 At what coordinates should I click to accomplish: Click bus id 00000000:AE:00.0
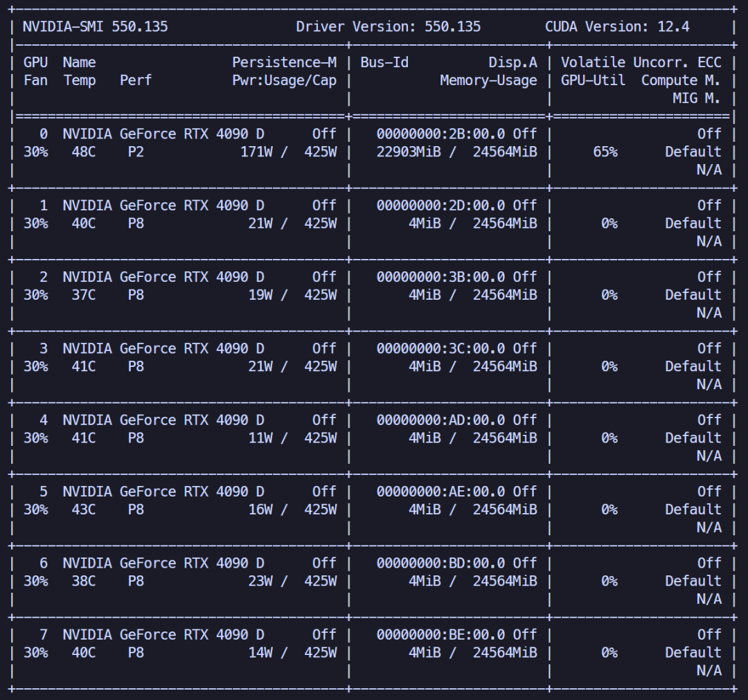coord(440,492)
